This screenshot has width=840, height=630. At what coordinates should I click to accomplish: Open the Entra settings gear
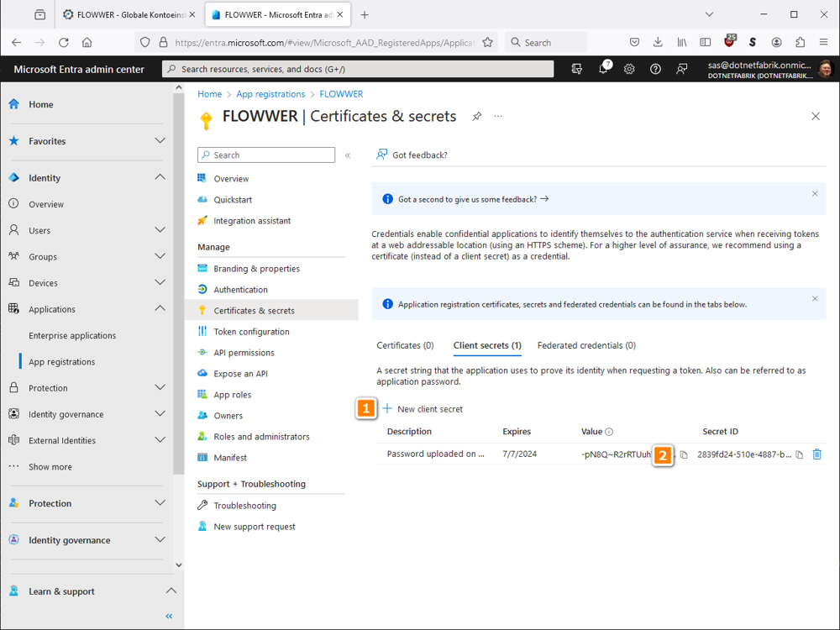tap(629, 69)
